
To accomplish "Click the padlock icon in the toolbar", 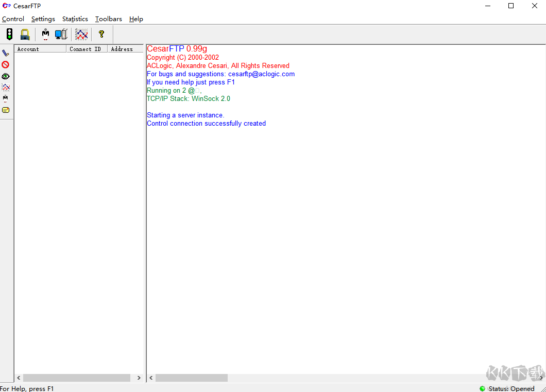I will click(x=25, y=35).
